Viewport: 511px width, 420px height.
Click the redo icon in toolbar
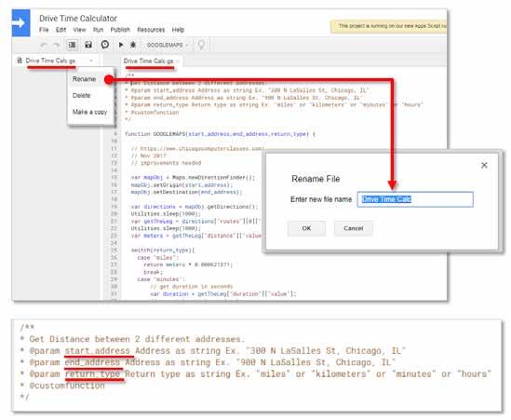pos(57,45)
